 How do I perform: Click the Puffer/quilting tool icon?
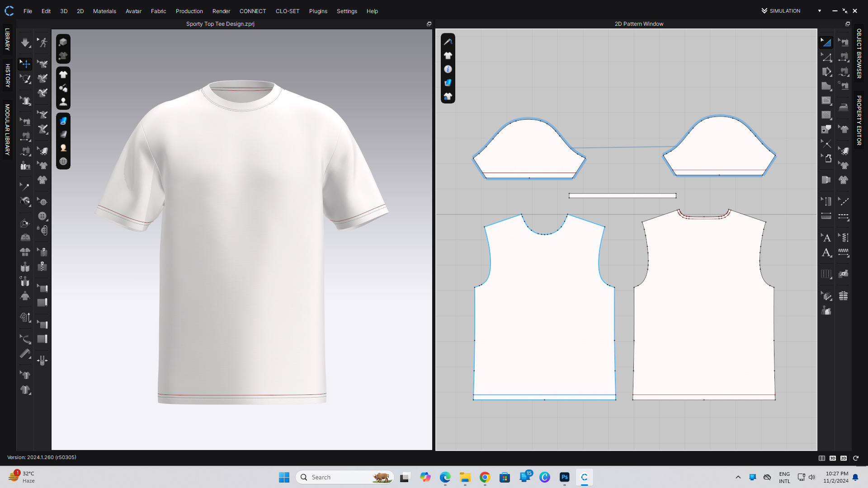[844, 296]
